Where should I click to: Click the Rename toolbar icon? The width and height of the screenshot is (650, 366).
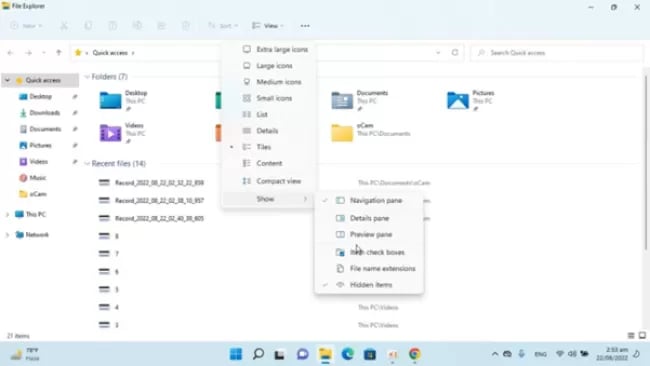click(x=137, y=26)
